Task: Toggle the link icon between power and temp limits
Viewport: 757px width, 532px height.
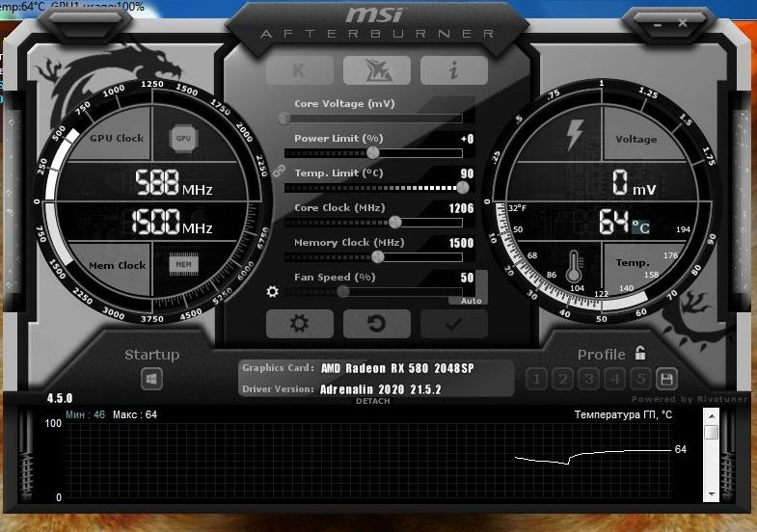Action: tap(280, 171)
